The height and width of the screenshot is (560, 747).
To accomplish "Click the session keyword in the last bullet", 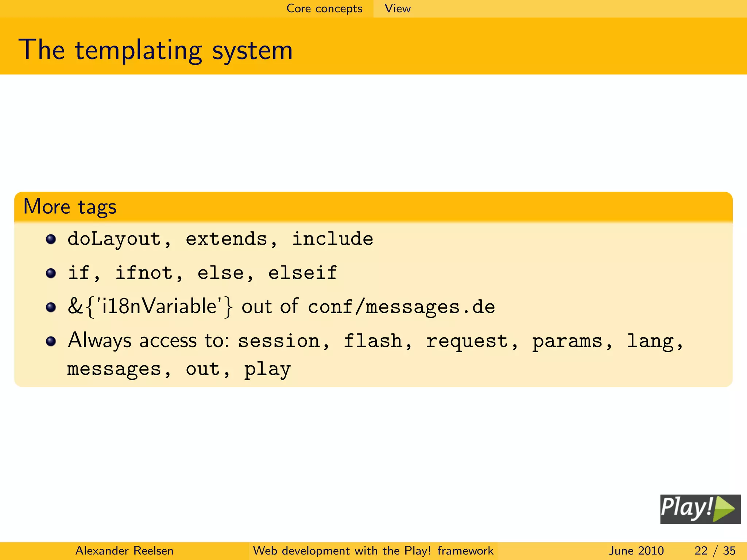I will (x=279, y=341).
